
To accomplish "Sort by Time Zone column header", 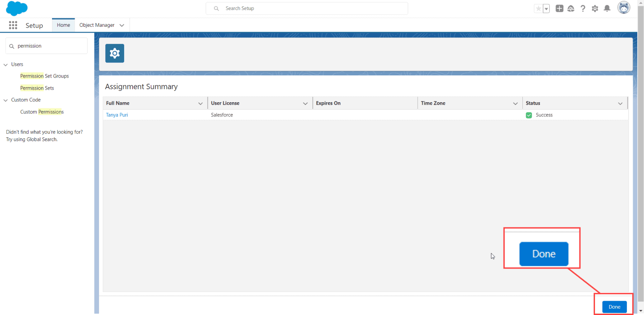I will [x=433, y=103].
